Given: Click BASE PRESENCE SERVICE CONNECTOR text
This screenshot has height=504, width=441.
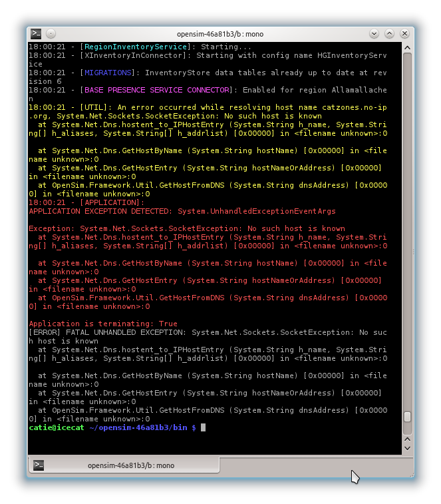Looking at the screenshot, I should point(157,90).
